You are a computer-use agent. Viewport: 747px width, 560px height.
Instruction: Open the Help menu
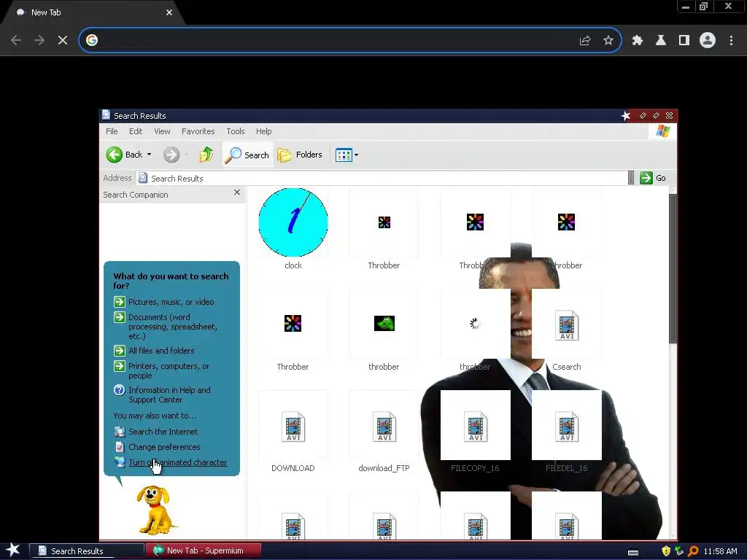[x=263, y=131]
